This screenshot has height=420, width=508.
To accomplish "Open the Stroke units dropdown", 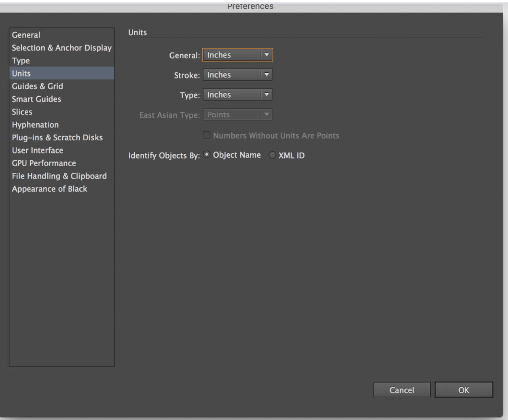I will click(237, 75).
